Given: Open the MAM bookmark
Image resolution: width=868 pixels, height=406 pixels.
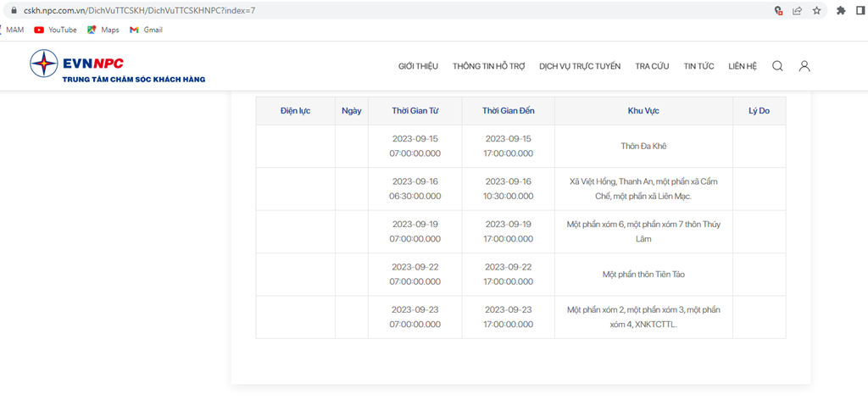Looking at the screenshot, I should pos(12,30).
